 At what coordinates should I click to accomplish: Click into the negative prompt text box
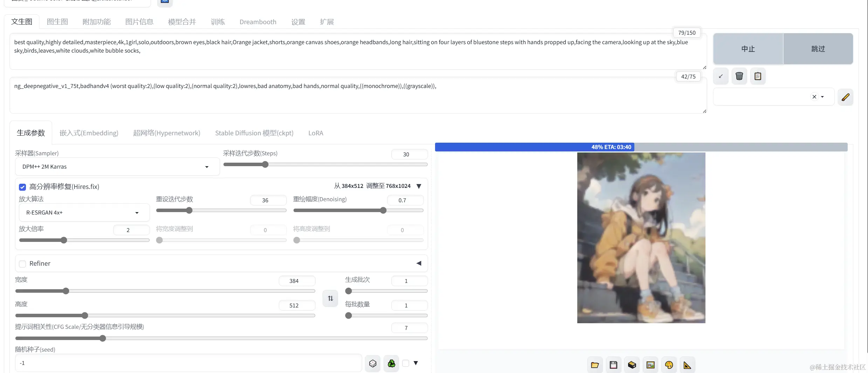[358, 95]
